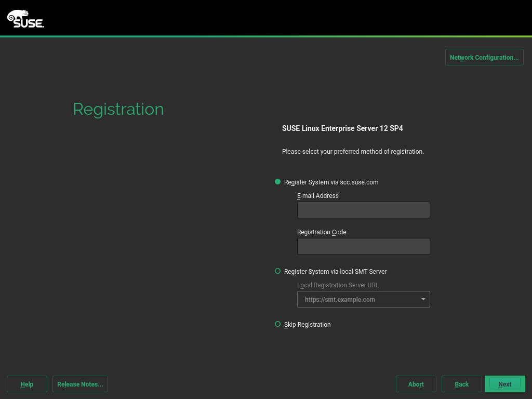Click the SUSE chameleon logo
Image resolution: width=532 pixels, height=399 pixels.
(25, 19)
